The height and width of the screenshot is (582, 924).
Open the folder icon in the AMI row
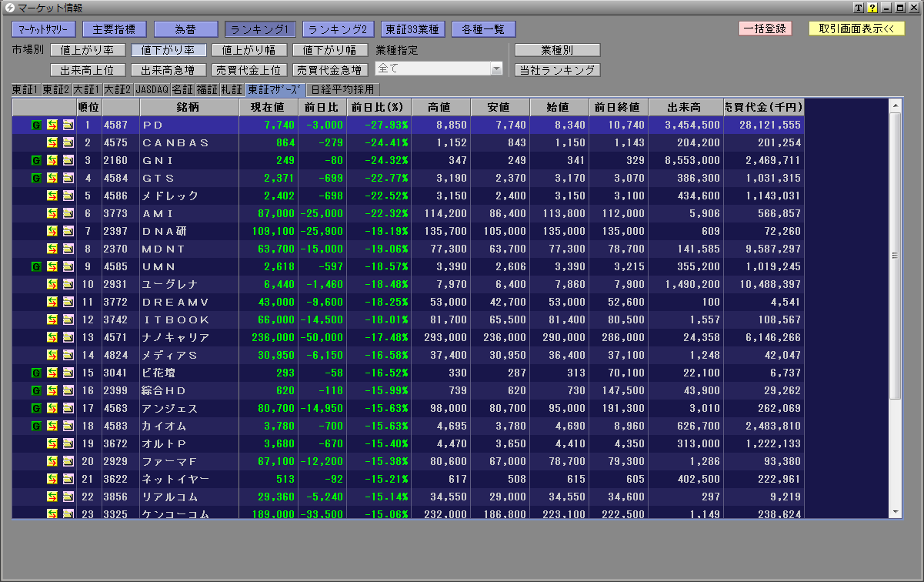click(68, 213)
